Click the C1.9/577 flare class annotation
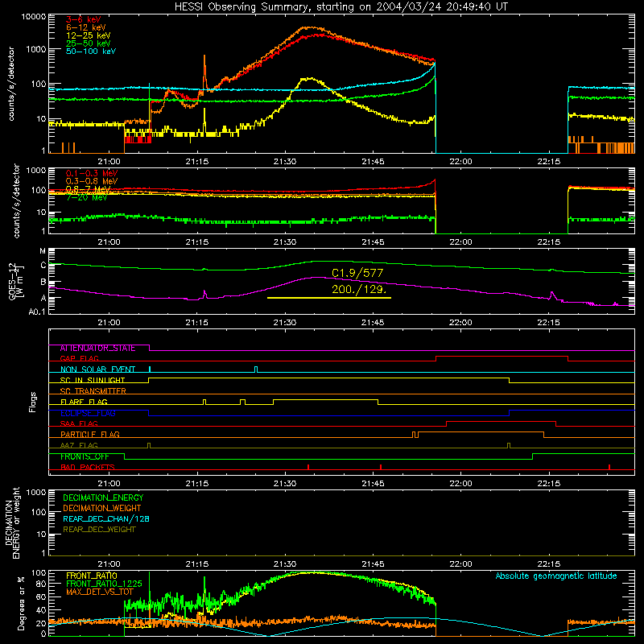The height and width of the screenshot is (644, 644). (357, 273)
